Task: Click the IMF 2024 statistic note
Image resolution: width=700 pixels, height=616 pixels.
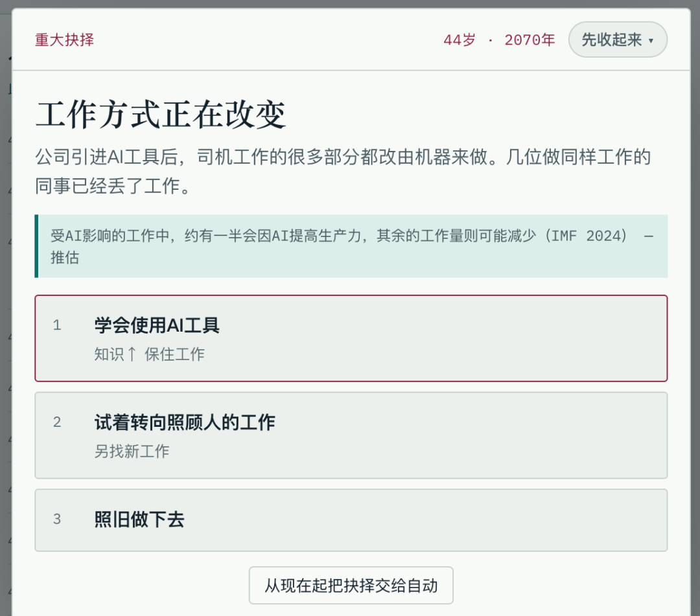Action: (351, 246)
